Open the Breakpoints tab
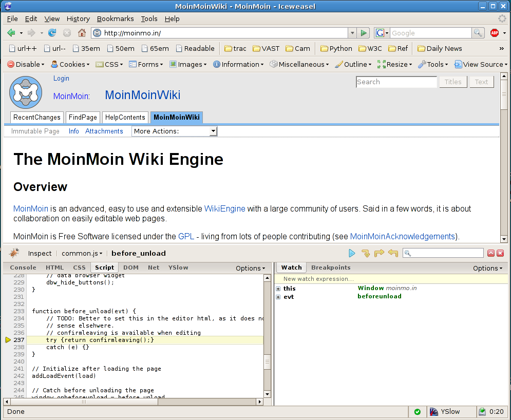Image resolution: width=511 pixels, height=420 pixels. (x=330, y=268)
